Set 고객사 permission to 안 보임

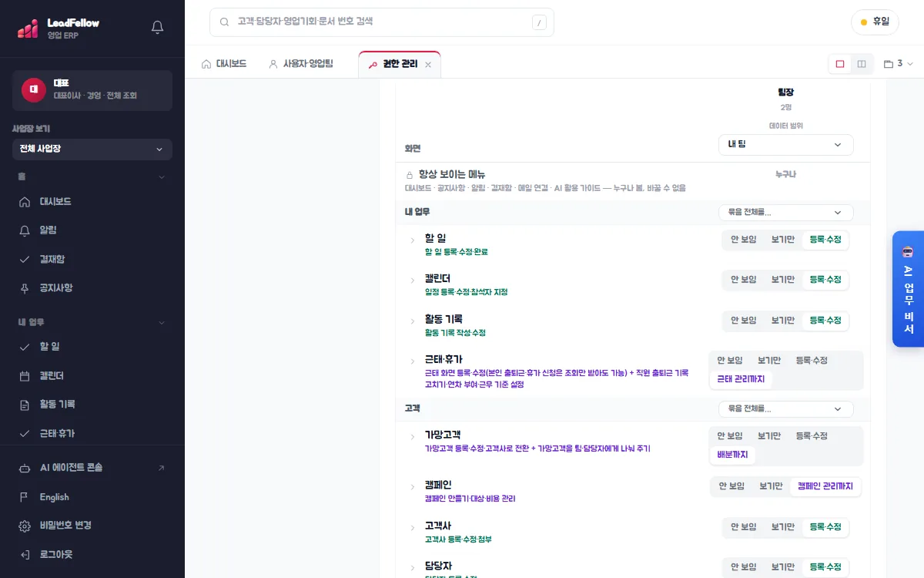tap(744, 527)
